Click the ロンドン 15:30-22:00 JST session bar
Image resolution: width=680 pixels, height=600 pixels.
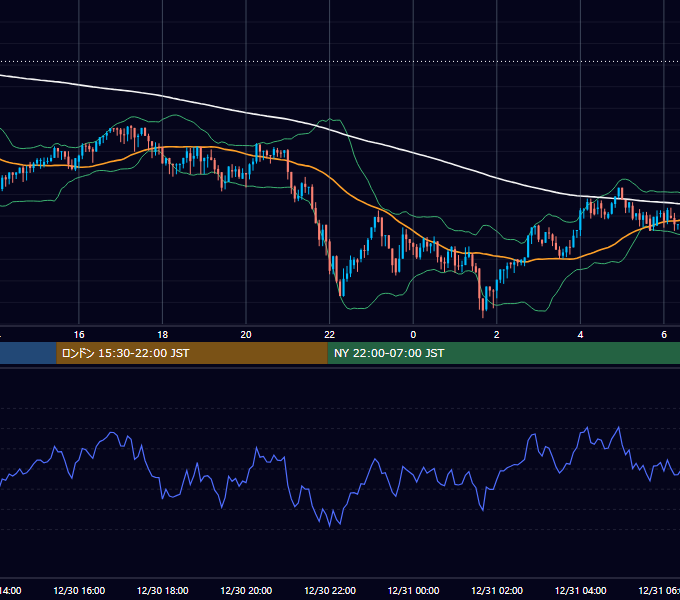(192, 353)
